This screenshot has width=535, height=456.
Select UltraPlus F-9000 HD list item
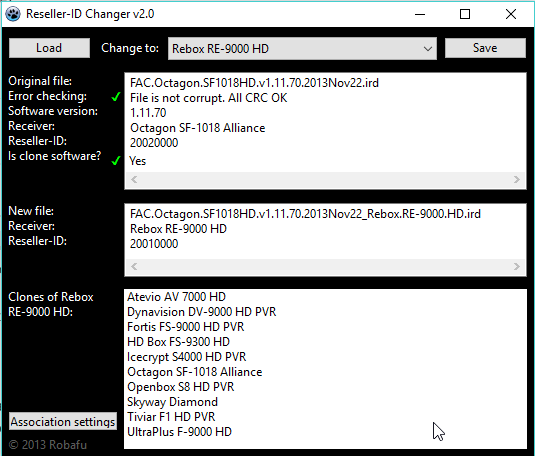click(179, 432)
